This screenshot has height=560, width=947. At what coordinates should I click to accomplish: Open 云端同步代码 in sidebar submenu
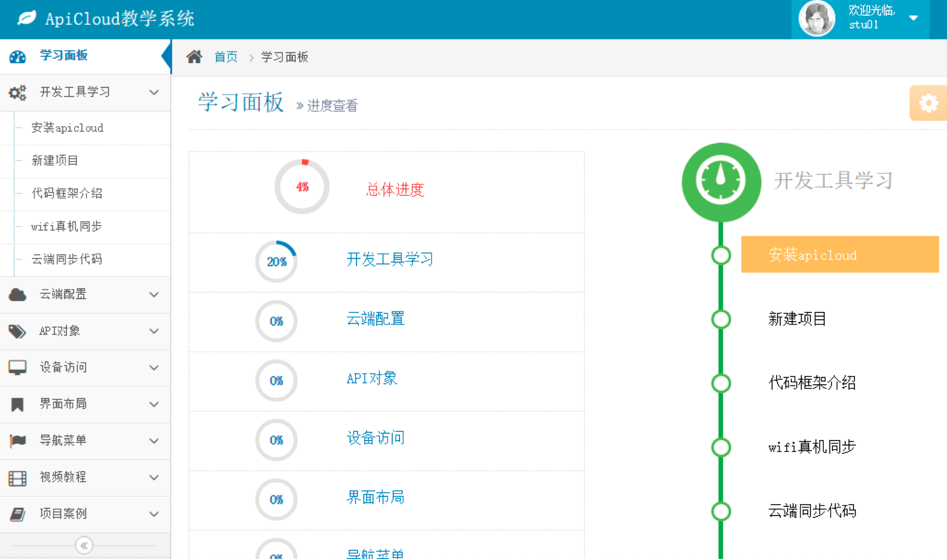tap(67, 259)
